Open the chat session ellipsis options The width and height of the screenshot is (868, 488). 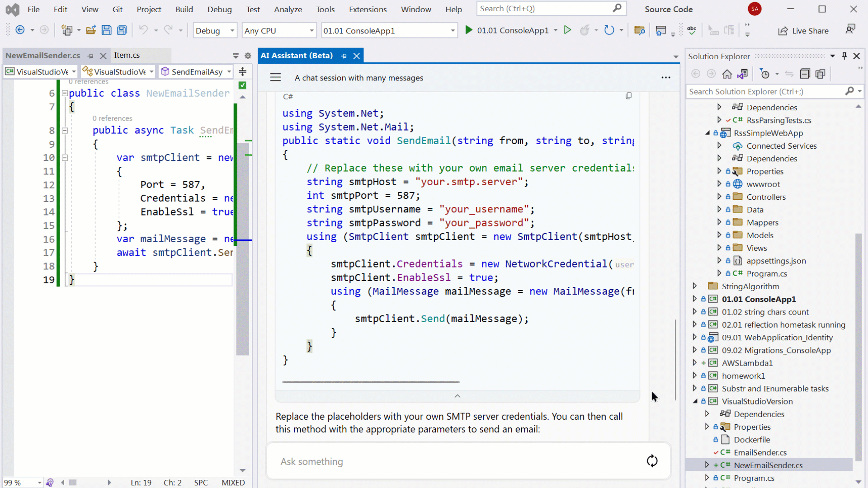coord(665,77)
